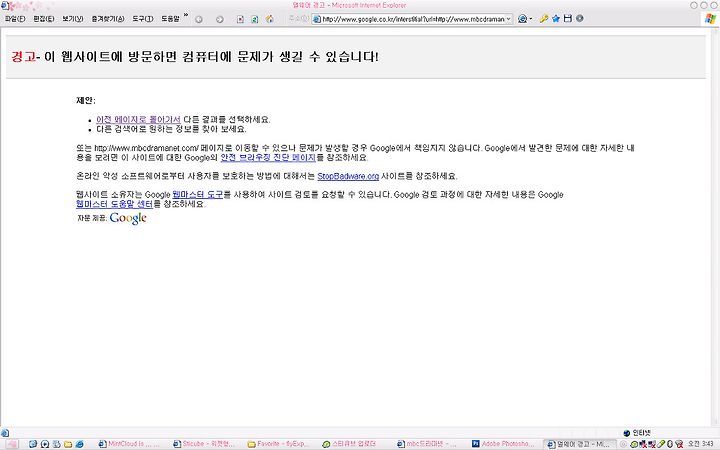This screenshot has height=450, width=720.
Task: Click the Stop loading toolbar icon
Action: (x=240, y=19)
